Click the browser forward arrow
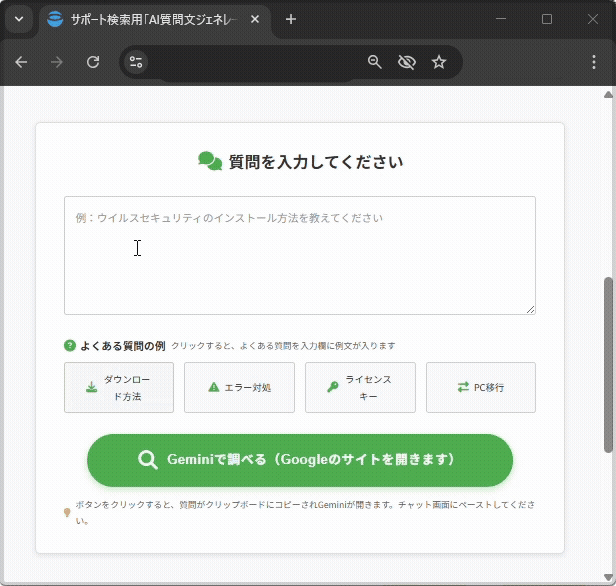Screen dimensions: 616x586 (57, 62)
